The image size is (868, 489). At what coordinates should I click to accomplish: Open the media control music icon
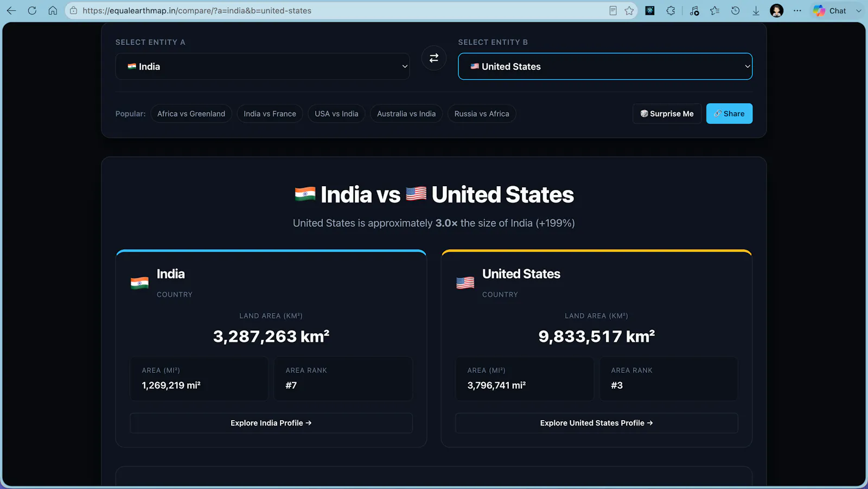694,11
